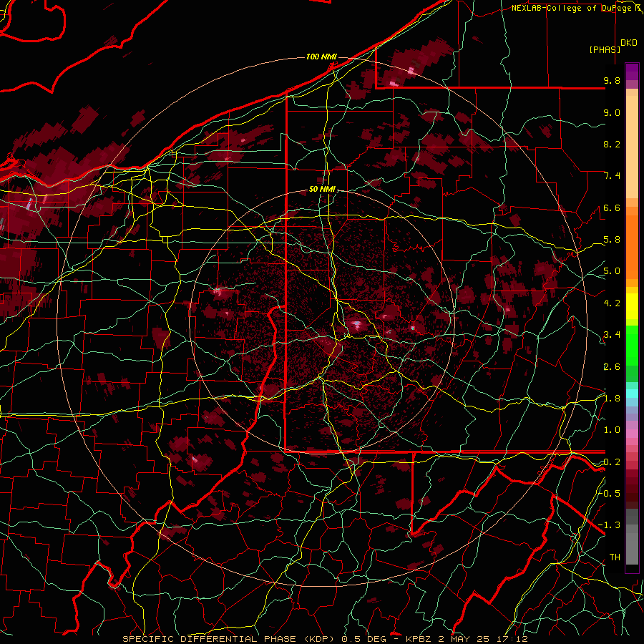The height and width of the screenshot is (644, 644).
Task: Pick the purple band atop the color scale
Action: pos(632,72)
